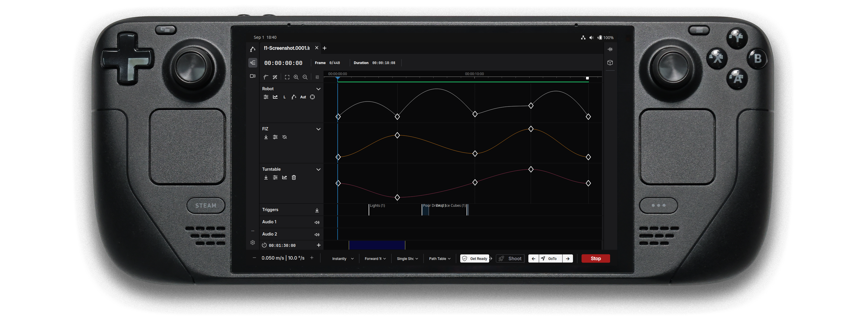Open settings via the gear icon

253,242
